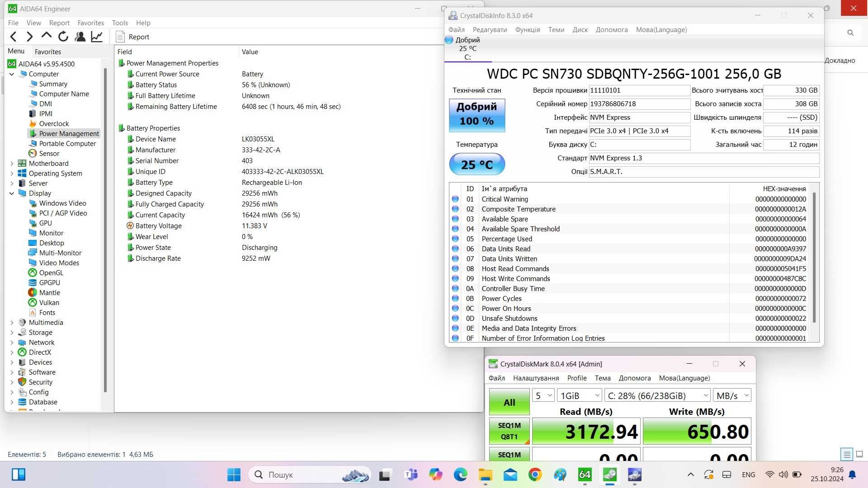Screen dimensions: 868x488
Task: Open CrystalDiskInfo Диск menu
Action: [580, 30]
